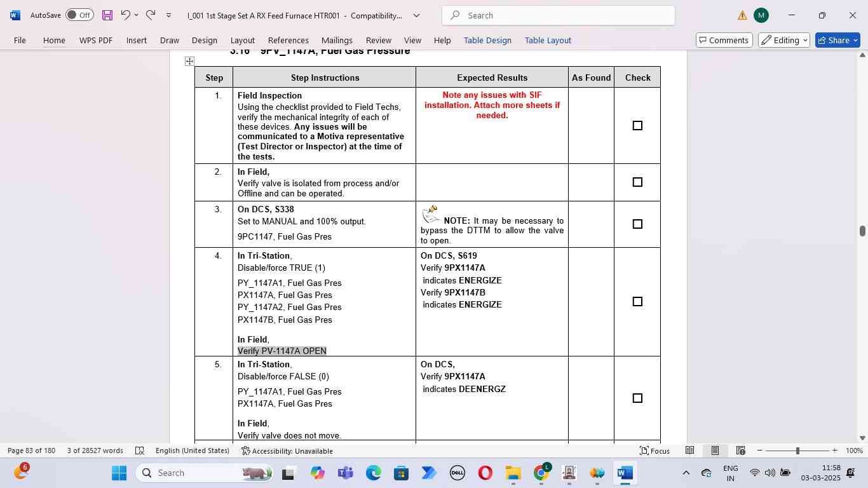Toggle Focus mode in the status bar
This screenshot has width=868, height=488.
tap(654, 451)
